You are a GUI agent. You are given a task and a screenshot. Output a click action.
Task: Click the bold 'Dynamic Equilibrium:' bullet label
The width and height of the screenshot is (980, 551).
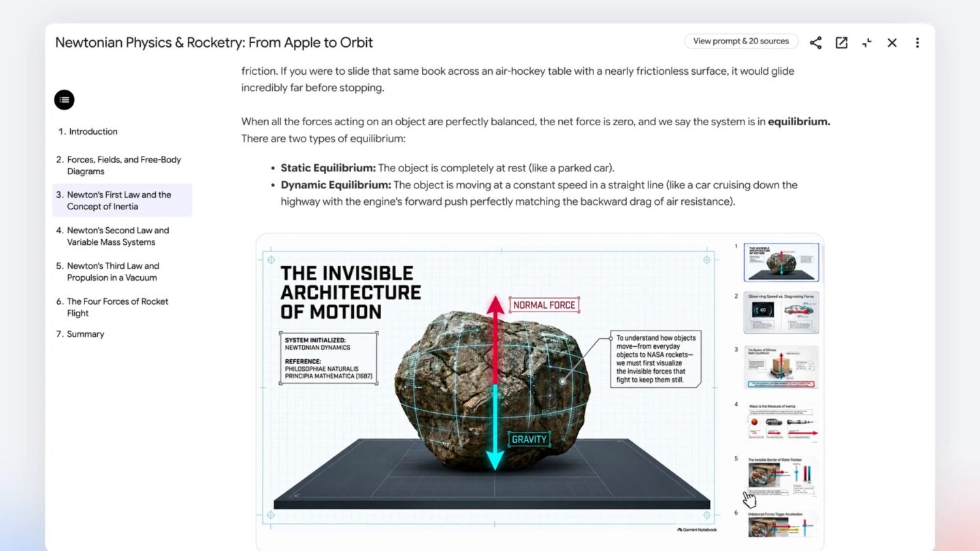click(x=336, y=185)
